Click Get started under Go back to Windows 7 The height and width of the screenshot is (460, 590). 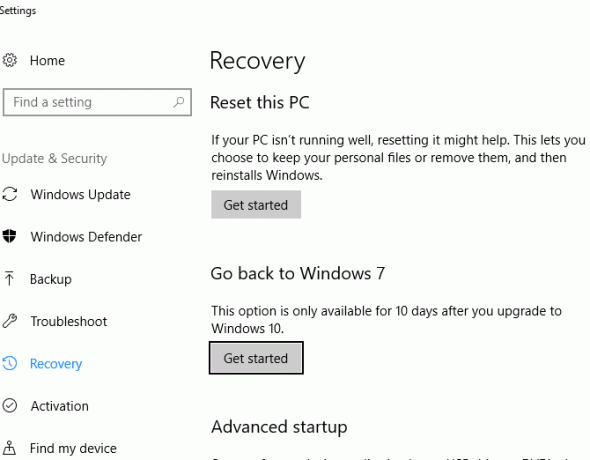256,358
